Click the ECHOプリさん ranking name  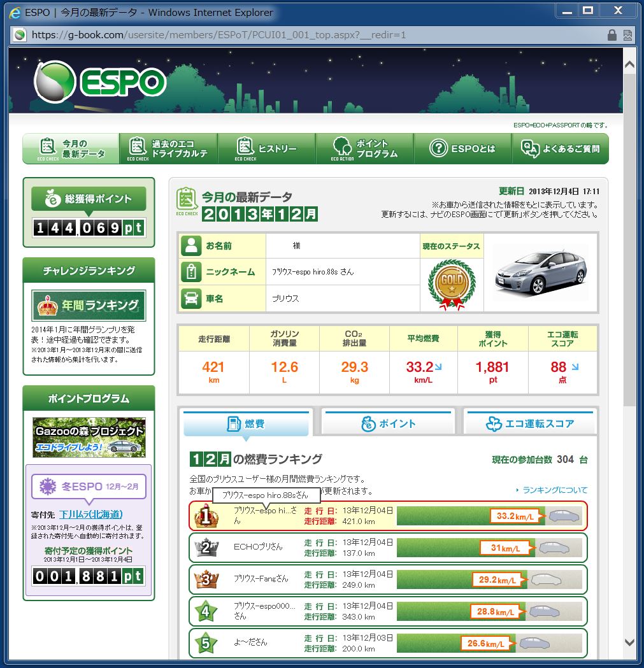pyautogui.click(x=258, y=547)
